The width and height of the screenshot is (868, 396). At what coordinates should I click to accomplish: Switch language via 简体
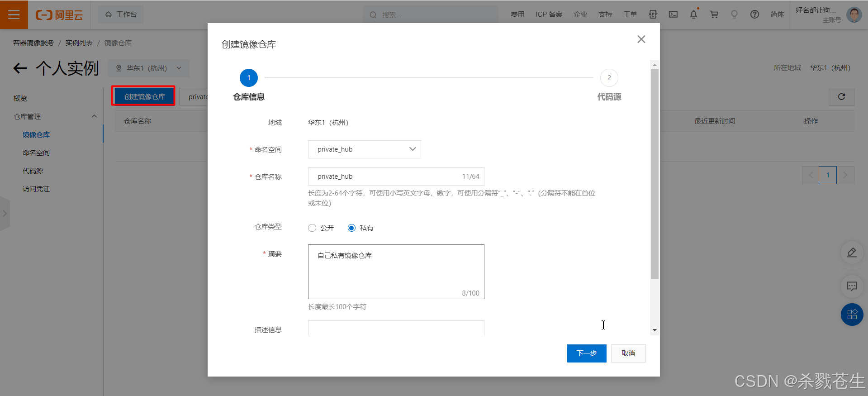tap(777, 14)
